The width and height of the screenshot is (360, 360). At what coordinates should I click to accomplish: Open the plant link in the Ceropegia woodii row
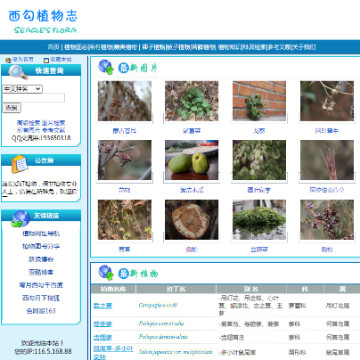pyautogui.click(x=103, y=306)
